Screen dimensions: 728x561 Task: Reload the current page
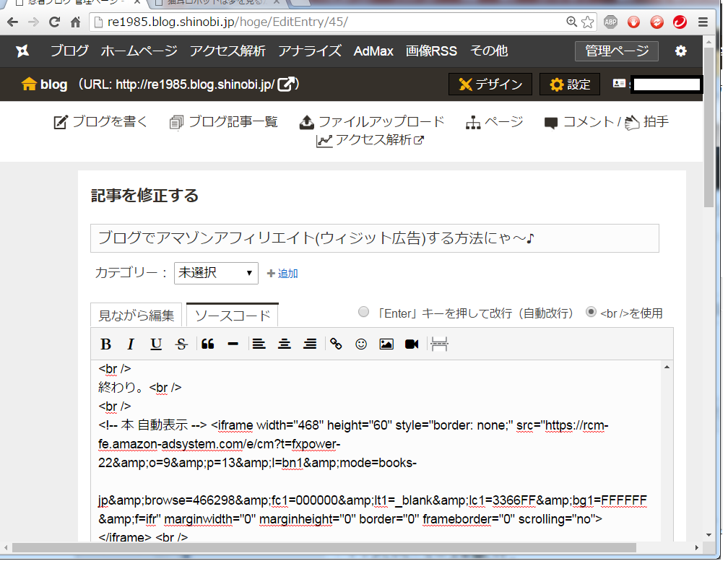coord(54,22)
